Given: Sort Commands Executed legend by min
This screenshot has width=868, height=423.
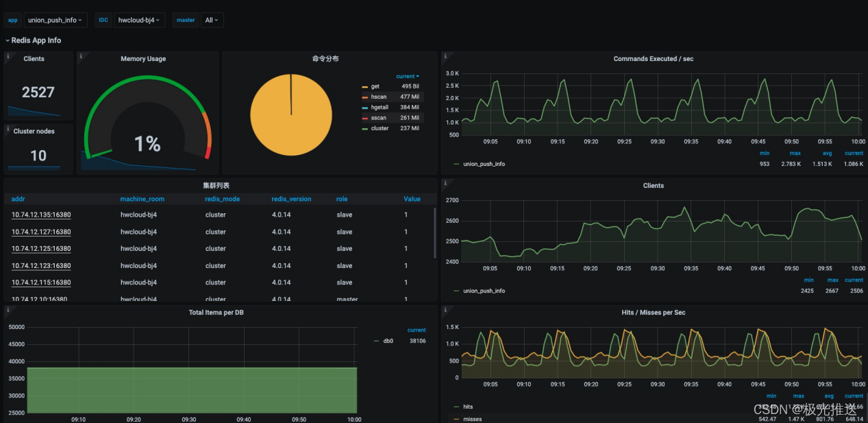Looking at the screenshot, I should [x=765, y=154].
